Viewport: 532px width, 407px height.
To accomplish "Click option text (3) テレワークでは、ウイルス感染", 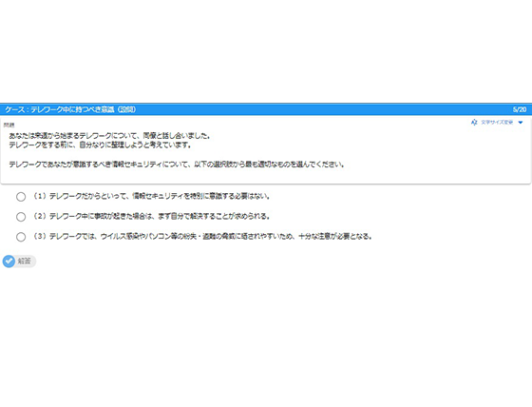I will (x=202, y=236).
